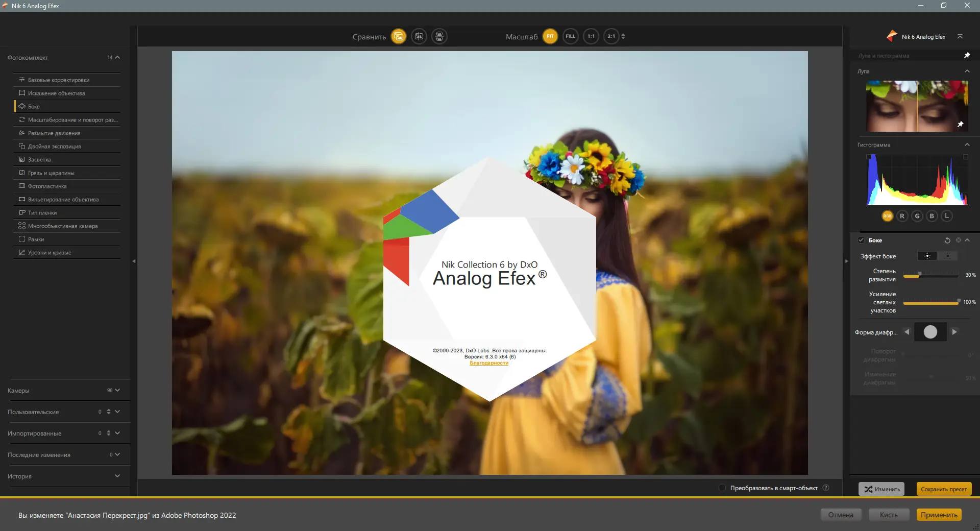Select previous aperture shape
This screenshot has height=531, width=980.
pos(907,332)
